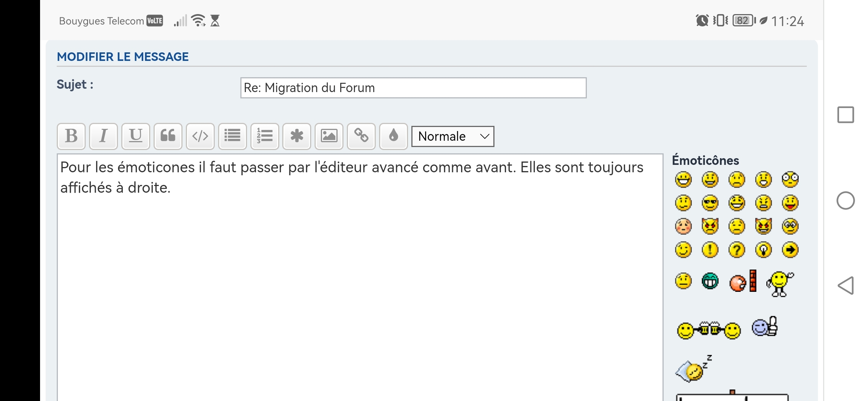Tap the Android back navigation triangle

point(846,286)
